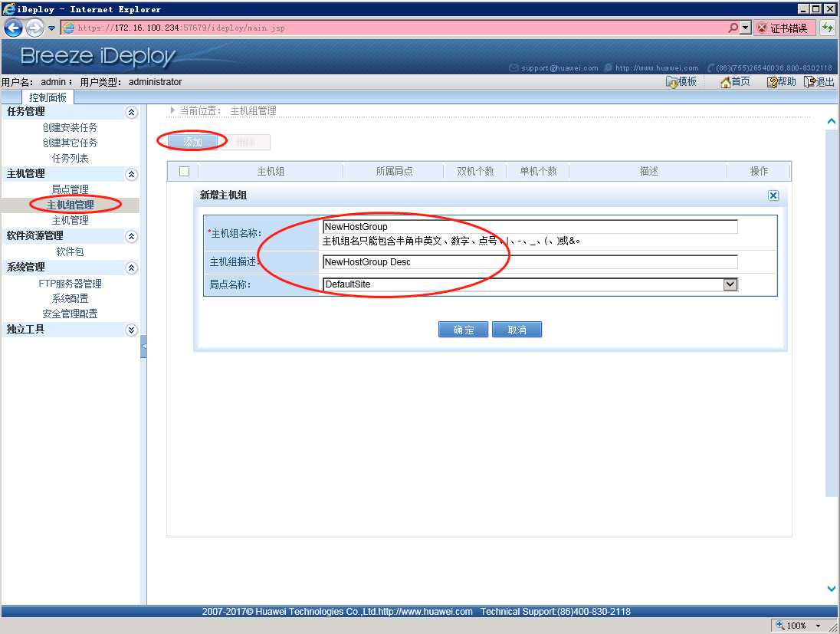
Task: Expand the 独立工具 section chevron
Action: (131, 330)
